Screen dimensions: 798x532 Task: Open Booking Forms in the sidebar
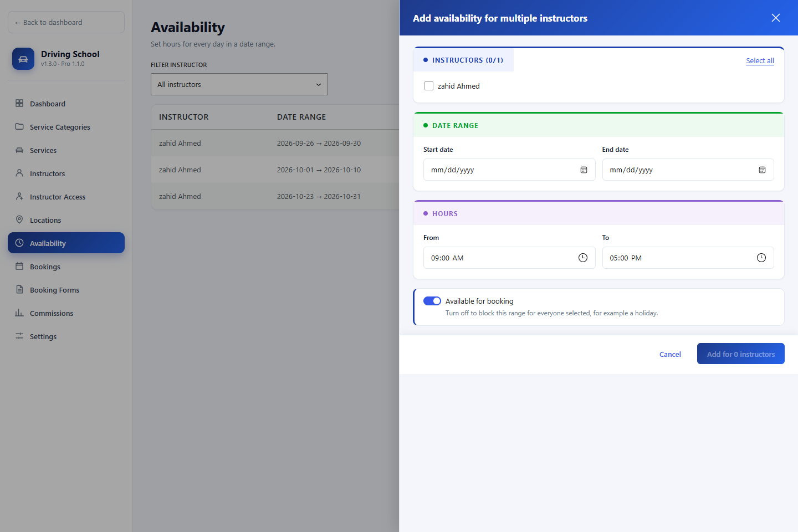point(66,290)
